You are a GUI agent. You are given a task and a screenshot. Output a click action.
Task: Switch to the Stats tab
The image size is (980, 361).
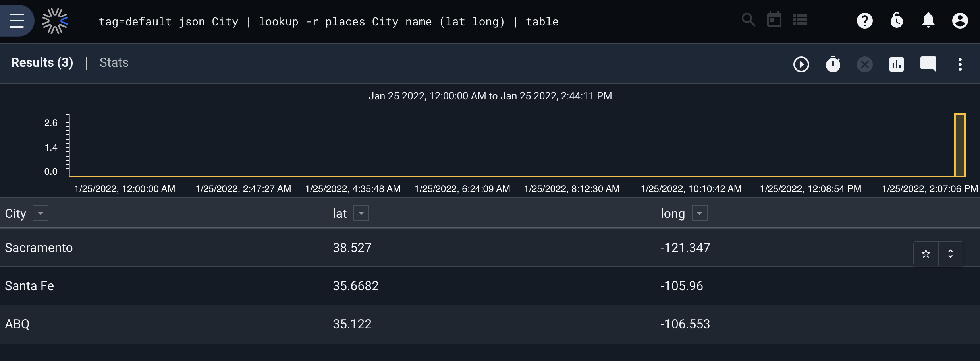point(114,63)
